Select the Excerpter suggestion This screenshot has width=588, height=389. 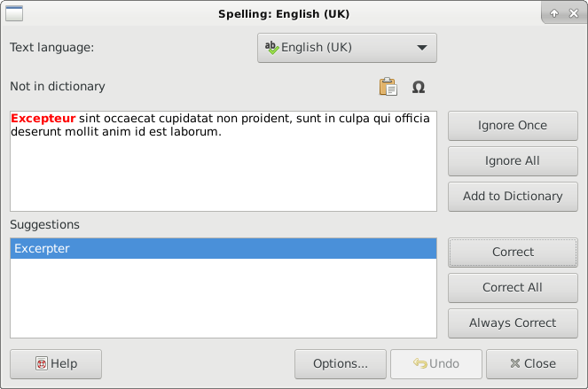[223, 248]
